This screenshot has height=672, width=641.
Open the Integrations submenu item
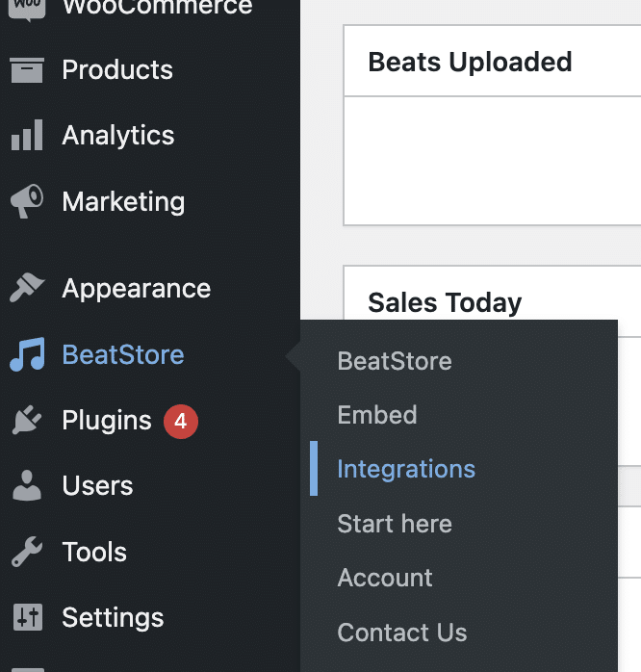coord(406,469)
